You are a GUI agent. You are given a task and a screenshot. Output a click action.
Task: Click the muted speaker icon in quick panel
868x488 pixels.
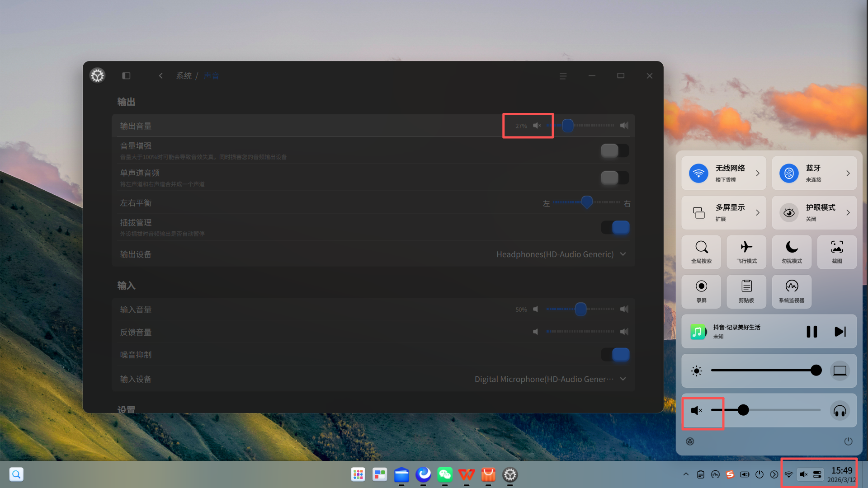696,410
